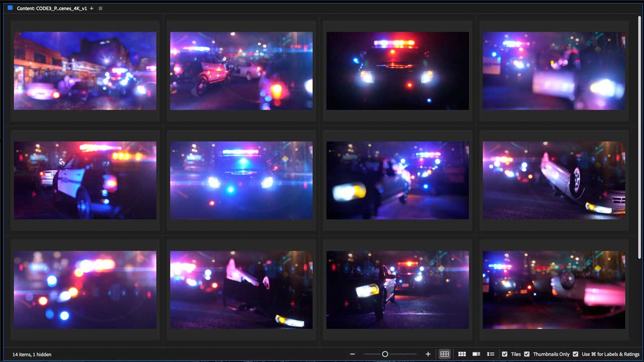644x362 pixels.
Task: Switch to view content as list
Action: point(491,354)
